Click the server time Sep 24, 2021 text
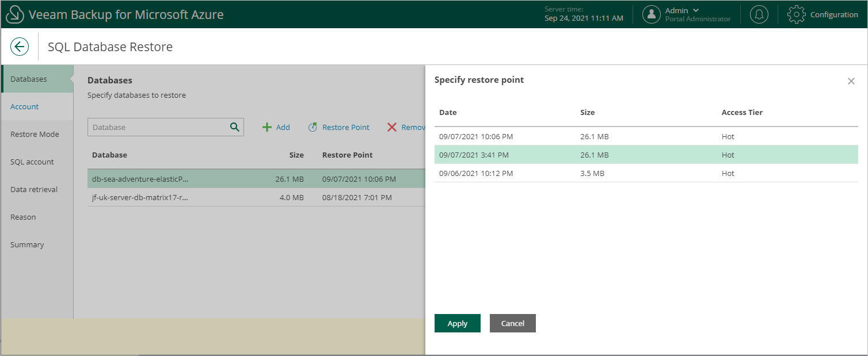Image resolution: width=868 pixels, height=356 pixels. click(584, 18)
